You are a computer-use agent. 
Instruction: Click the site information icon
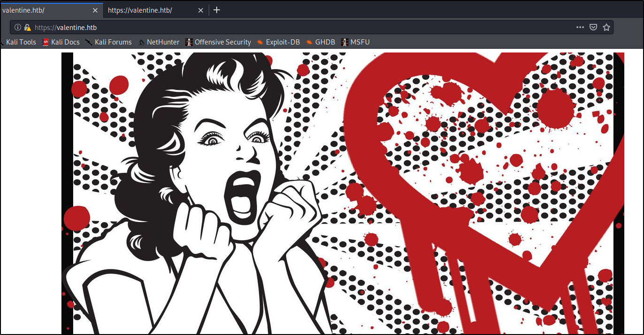click(x=18, y=28)
